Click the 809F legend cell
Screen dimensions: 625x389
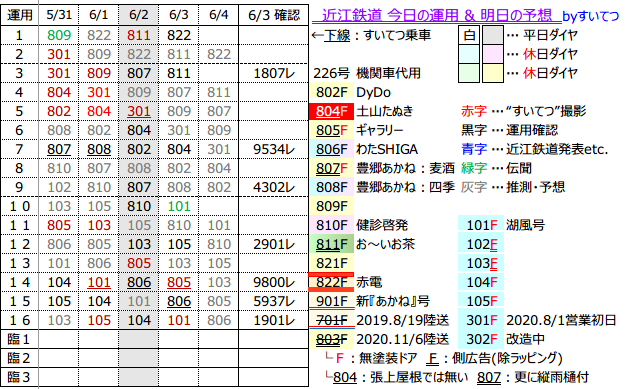(332, 206)
